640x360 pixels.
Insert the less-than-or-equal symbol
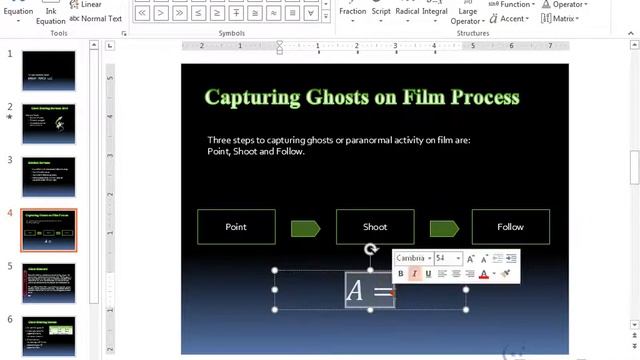(198, 13)
